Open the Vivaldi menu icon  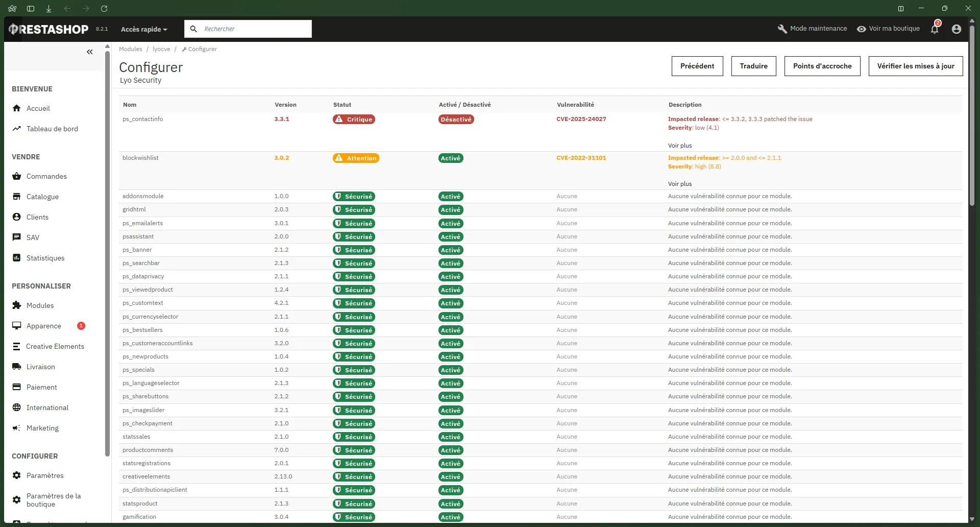pos(12,9)
